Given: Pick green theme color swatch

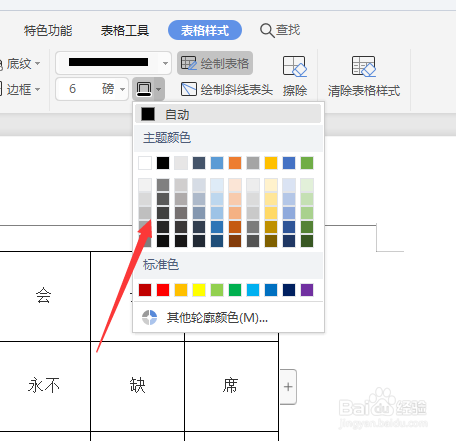Looking at the screenshot, I should coord(307,163).
